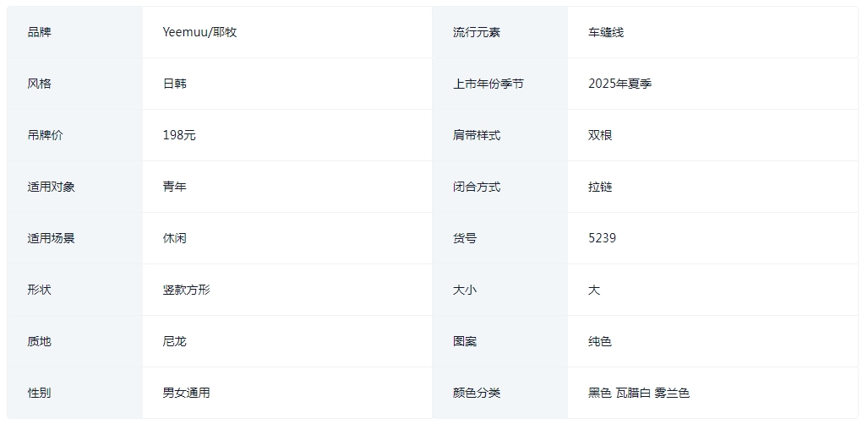The width and height of the screenshot is (868, 429).
Task: Select the shape value 竖款方形
Action: [187, 290]
